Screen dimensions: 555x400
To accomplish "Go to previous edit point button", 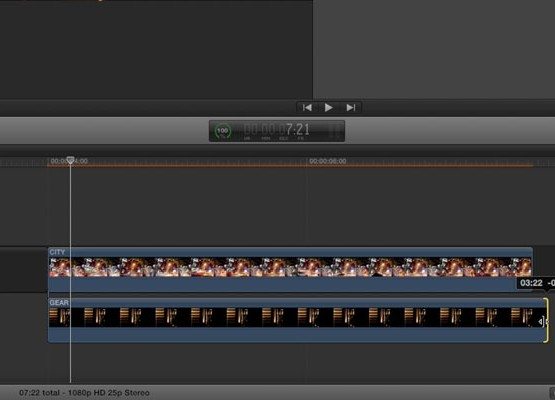I will pyautogui.click(x=307, y=108).
